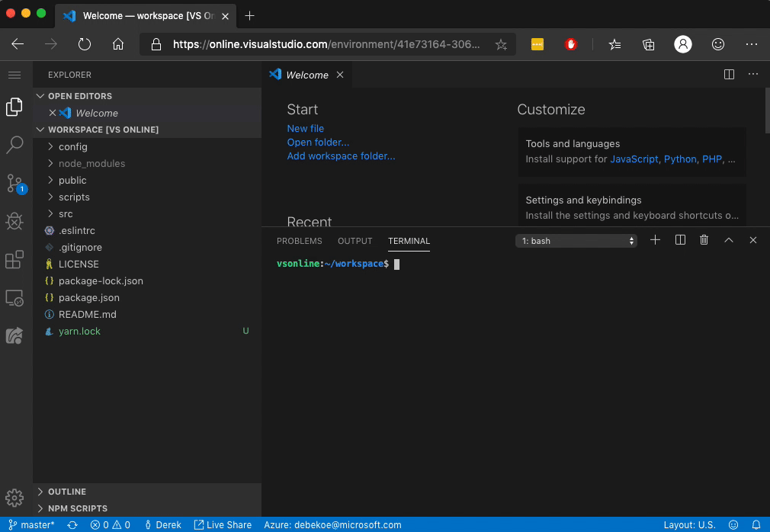The height and width of the screenshot is (532, 770).
Task: Add page to favorites star icon
Action: click(x=501, y=45)
